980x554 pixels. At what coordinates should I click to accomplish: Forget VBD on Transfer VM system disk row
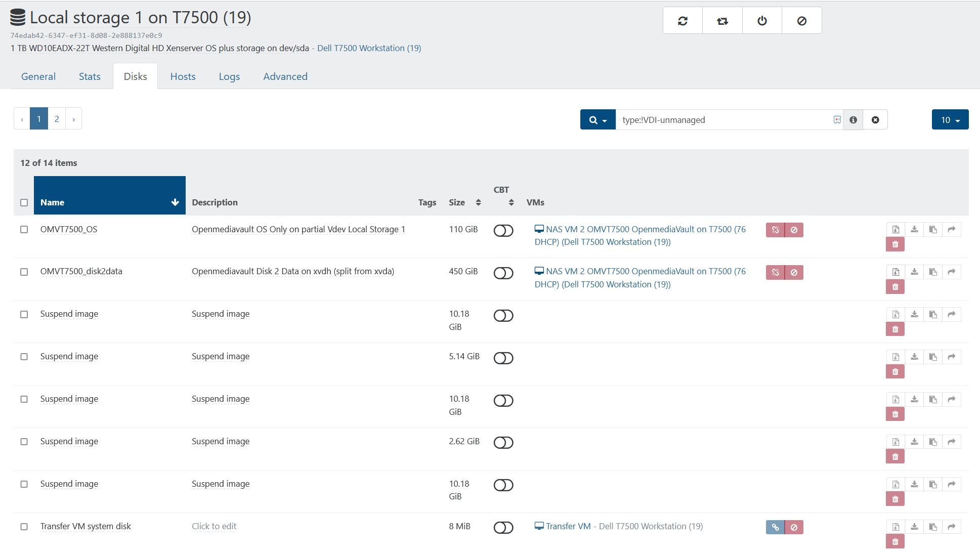coord(794,527)
